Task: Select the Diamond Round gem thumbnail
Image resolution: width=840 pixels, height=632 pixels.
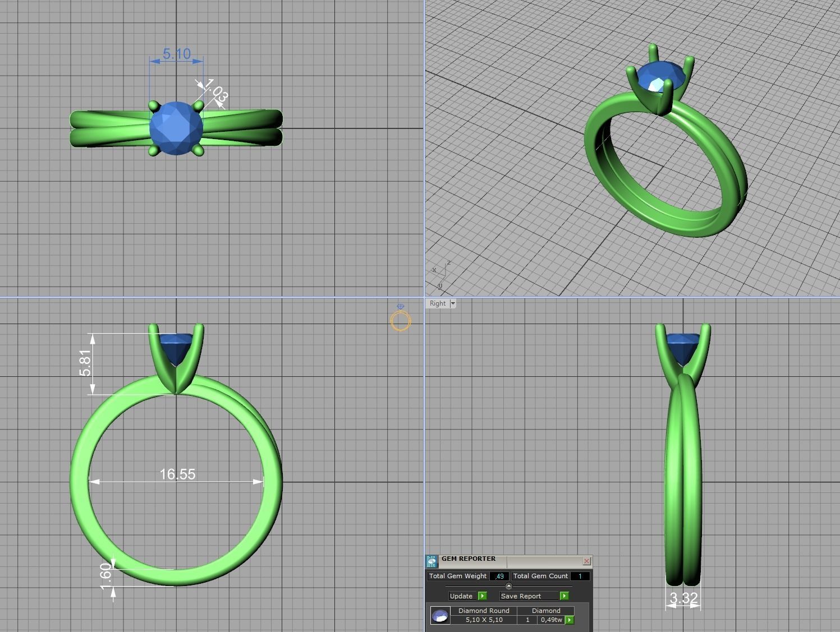Action: 440,615
